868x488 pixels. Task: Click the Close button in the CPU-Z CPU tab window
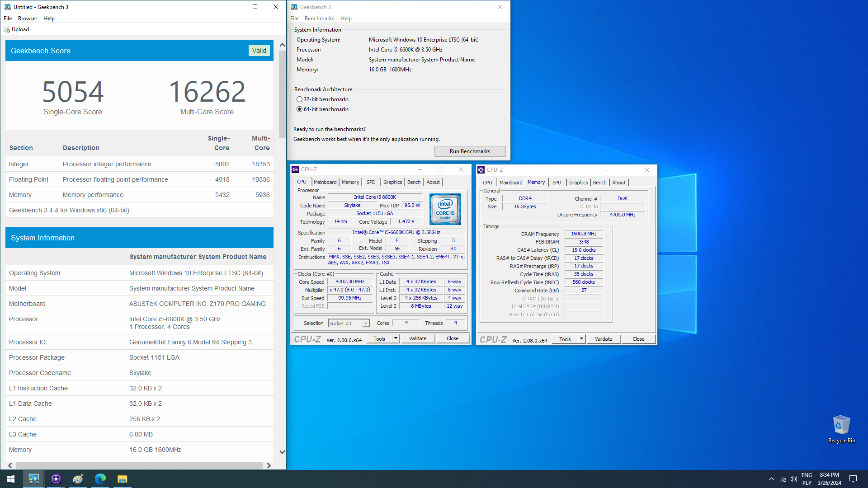(453, 338)
